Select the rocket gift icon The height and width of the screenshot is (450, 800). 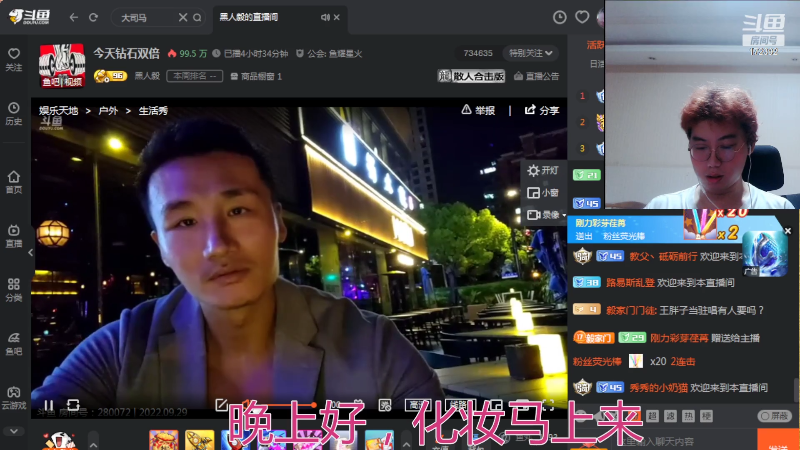[x=199, y=440]
